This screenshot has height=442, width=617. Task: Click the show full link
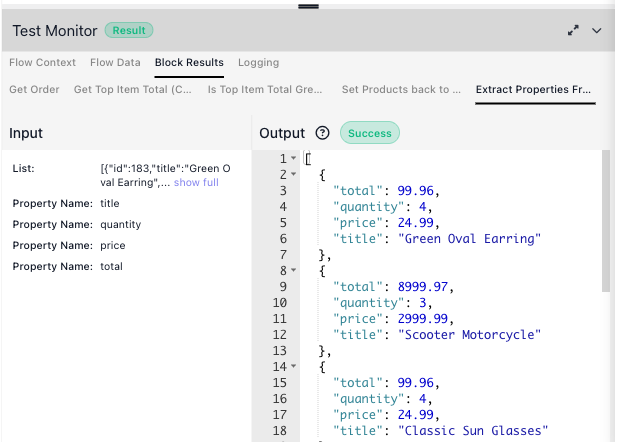point(196,183)
